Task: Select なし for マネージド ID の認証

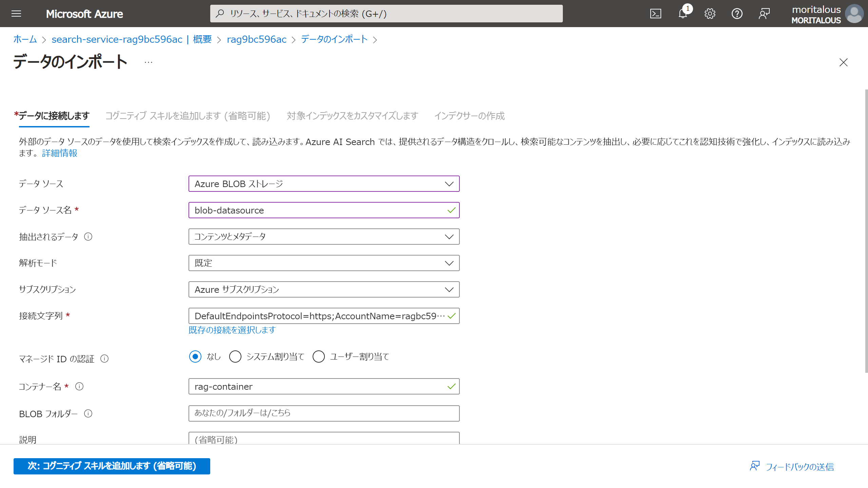Action: [x=195, y=357]
